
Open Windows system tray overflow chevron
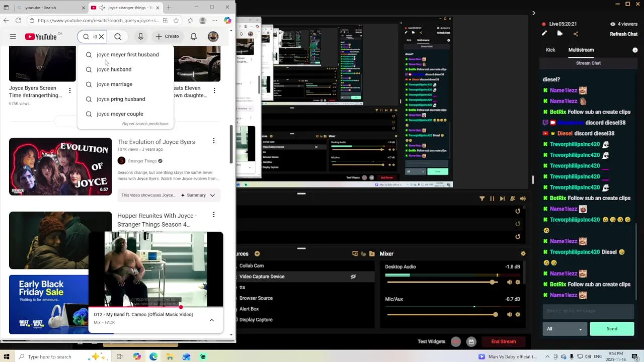coord(547,356)
